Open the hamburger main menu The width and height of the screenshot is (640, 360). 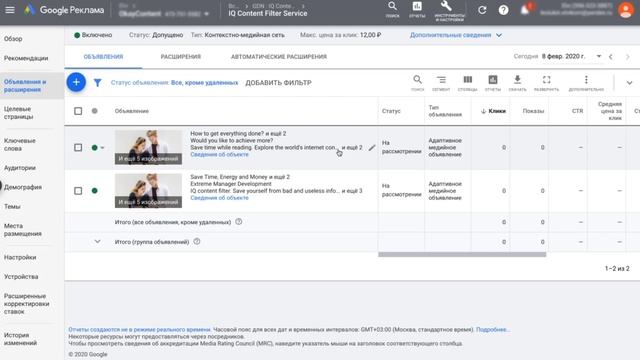click(x=9, y=9)
